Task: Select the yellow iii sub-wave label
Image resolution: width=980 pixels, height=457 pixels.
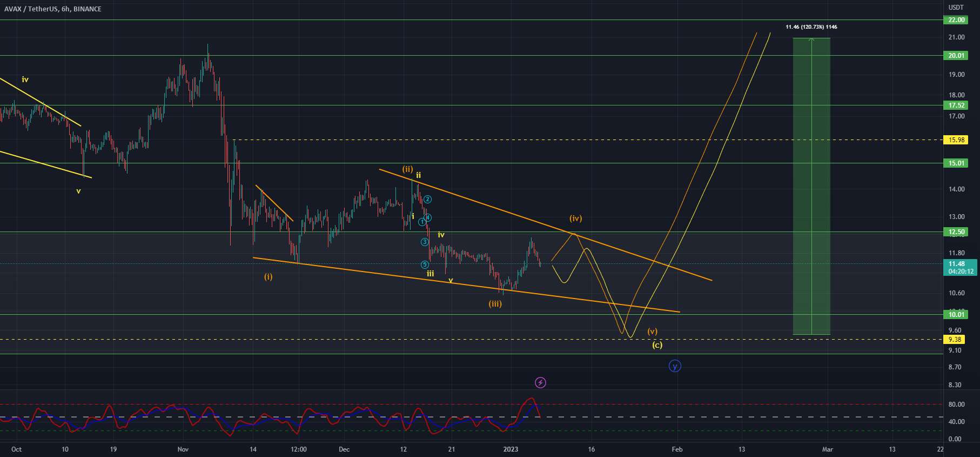Action: pos(431,274)
